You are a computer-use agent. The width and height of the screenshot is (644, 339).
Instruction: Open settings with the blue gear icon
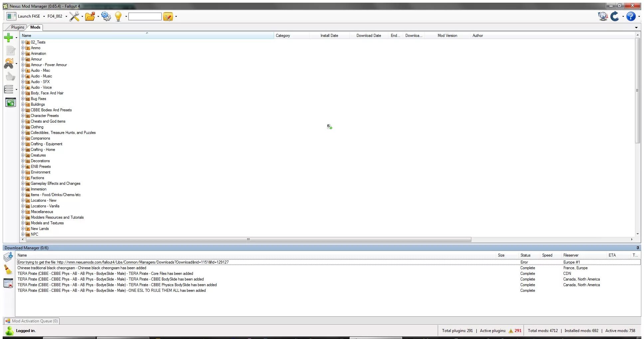pos(106,16)
